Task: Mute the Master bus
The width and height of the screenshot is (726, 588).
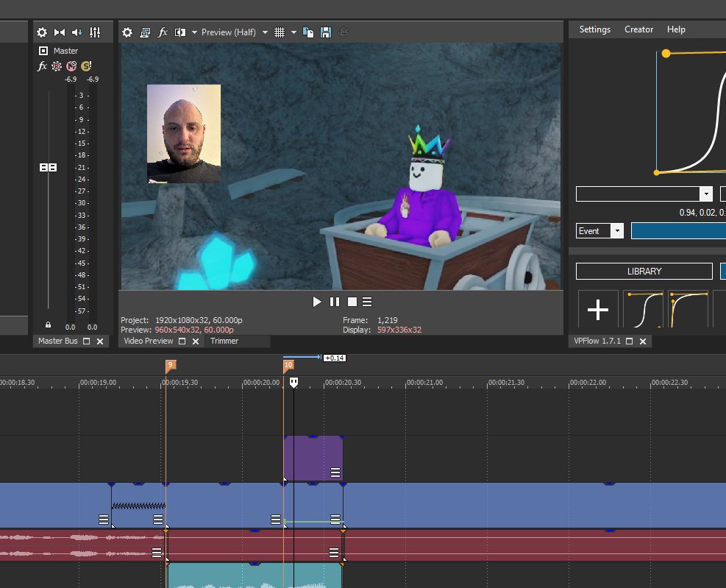Action: tap(71, 65)
